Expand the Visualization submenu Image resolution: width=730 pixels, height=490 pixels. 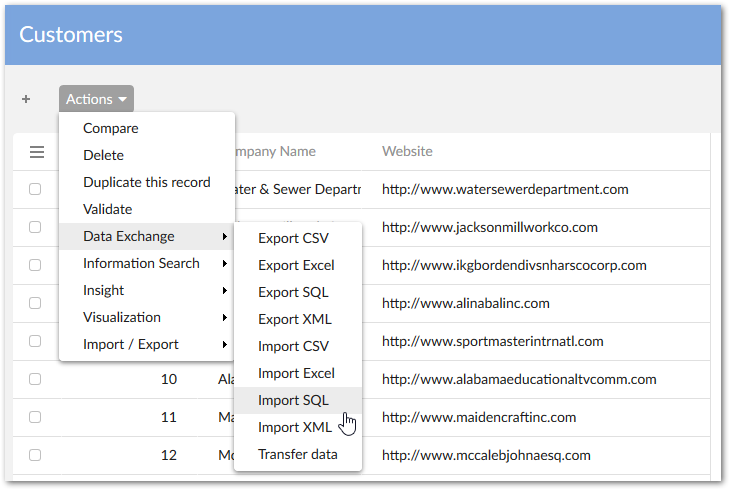pos(147,317)
